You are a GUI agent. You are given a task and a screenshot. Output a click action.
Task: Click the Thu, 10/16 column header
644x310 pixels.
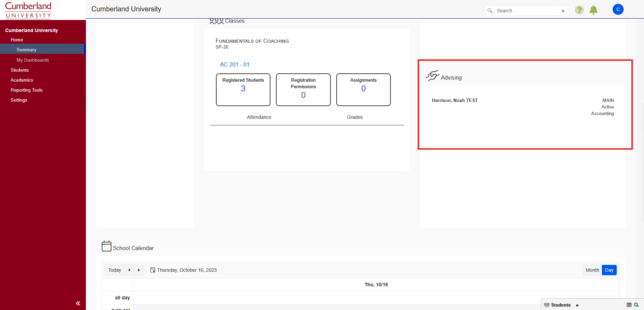376,285
